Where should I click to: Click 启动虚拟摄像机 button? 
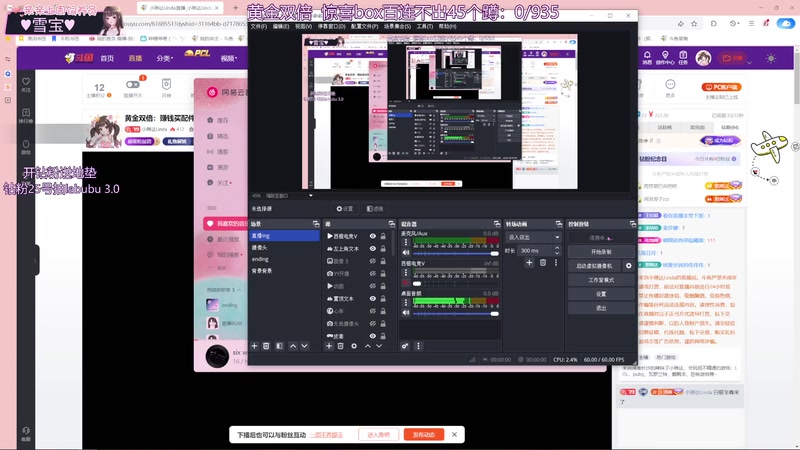594,266
